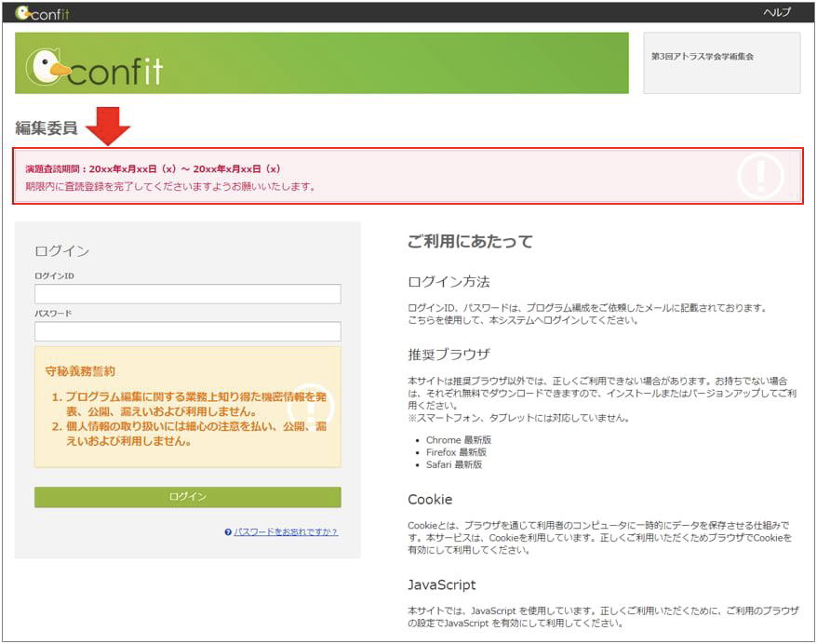The height and width of the screenshot is (644, 817).
Task: Open the ヘルプ link
Action: click(776, 12)
